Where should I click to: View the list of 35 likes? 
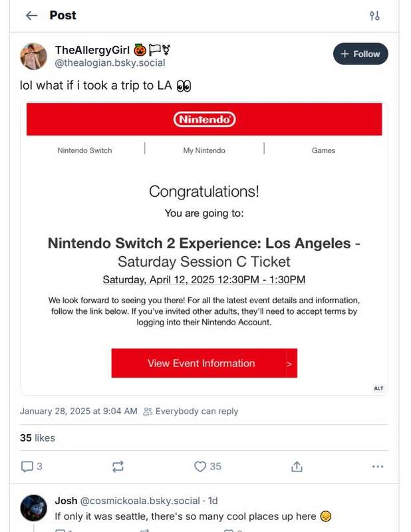click(x=37, y=438)
